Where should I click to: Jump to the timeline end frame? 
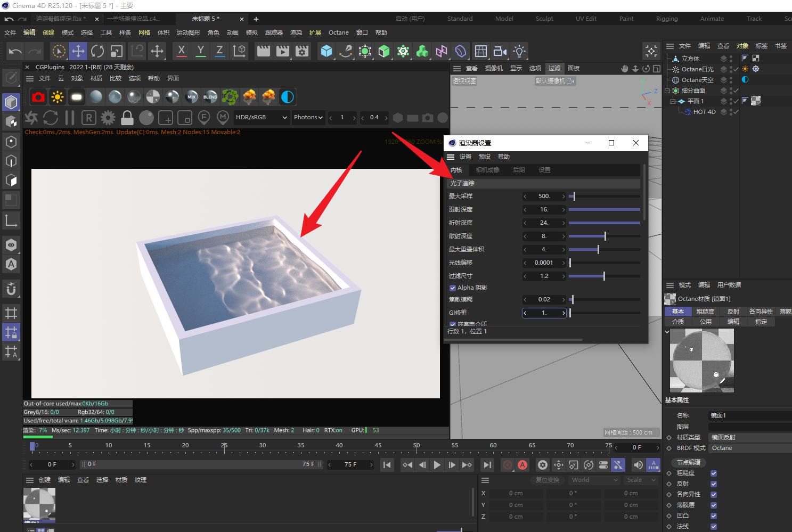(x=487, y=465)
